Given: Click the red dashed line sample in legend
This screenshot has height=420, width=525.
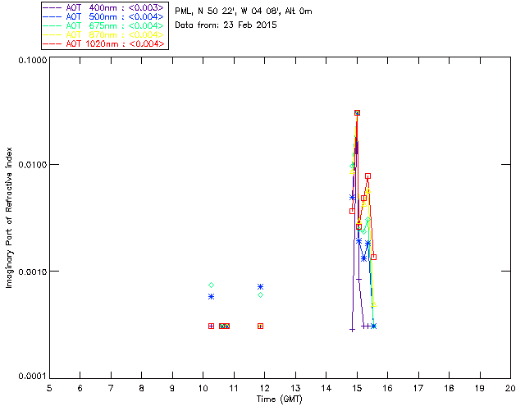Looking at the screenshot, I should (52, 43).
